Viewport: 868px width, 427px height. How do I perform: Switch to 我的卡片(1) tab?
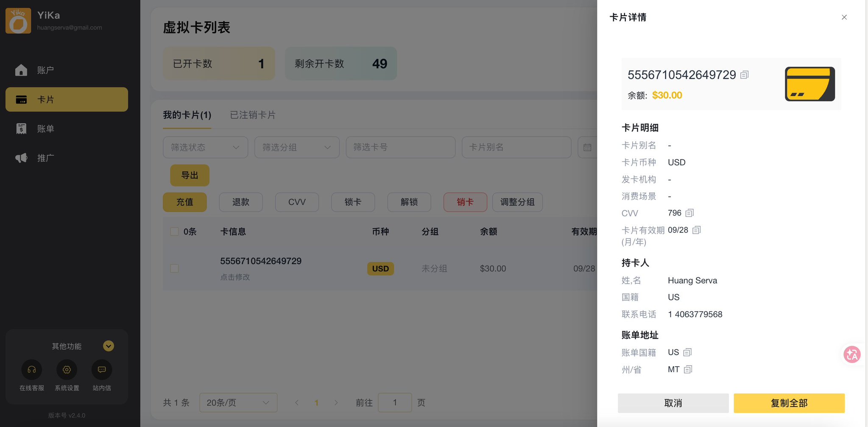[x=187, y=115]
